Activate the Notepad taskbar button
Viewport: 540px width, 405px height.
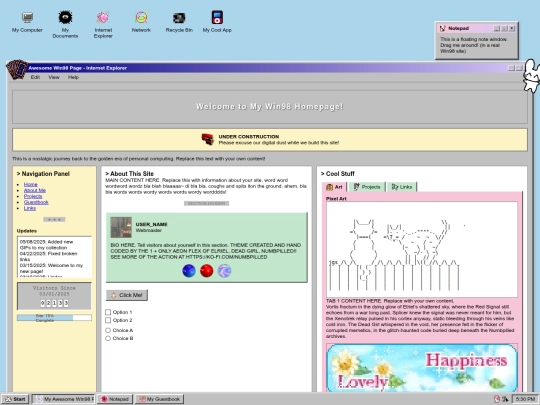click(x=114, y=399)
